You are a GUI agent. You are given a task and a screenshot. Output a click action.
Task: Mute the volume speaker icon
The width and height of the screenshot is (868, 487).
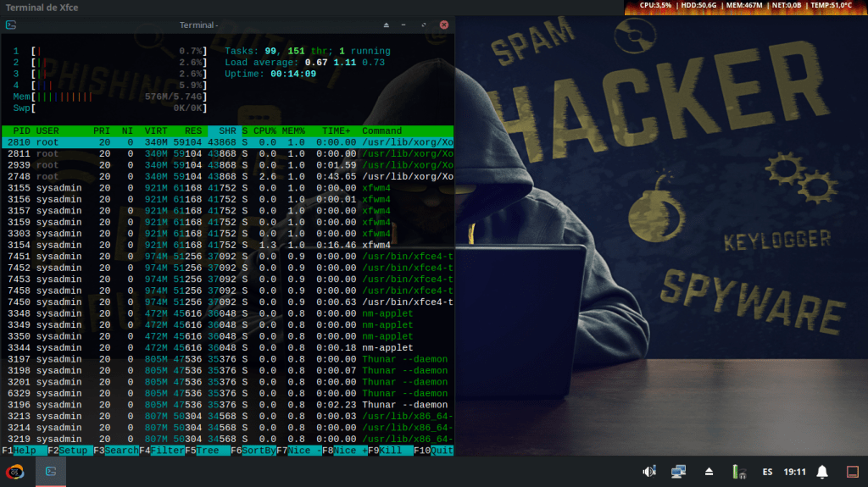[649, 472]
